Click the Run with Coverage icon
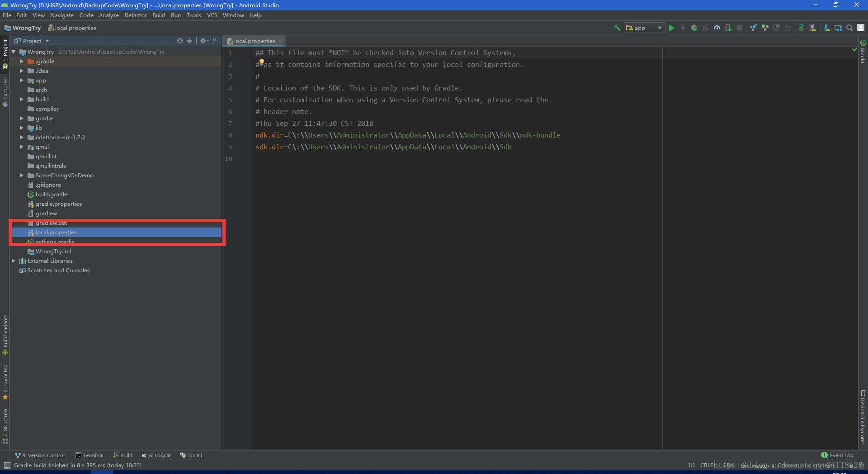This screenshot has height=474, width=868. [705, 28]
